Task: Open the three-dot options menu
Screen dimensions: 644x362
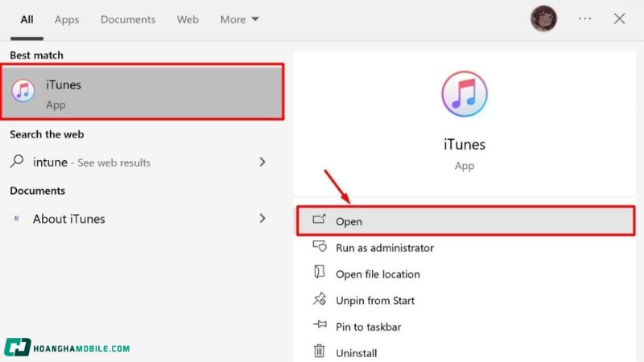Action: (x=584, y=19)
